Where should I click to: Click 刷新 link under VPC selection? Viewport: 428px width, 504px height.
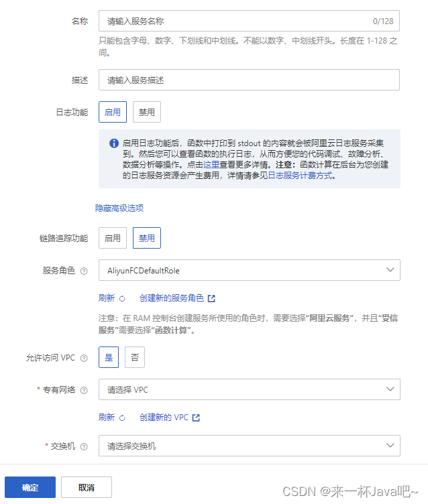(x=107, y=418)
